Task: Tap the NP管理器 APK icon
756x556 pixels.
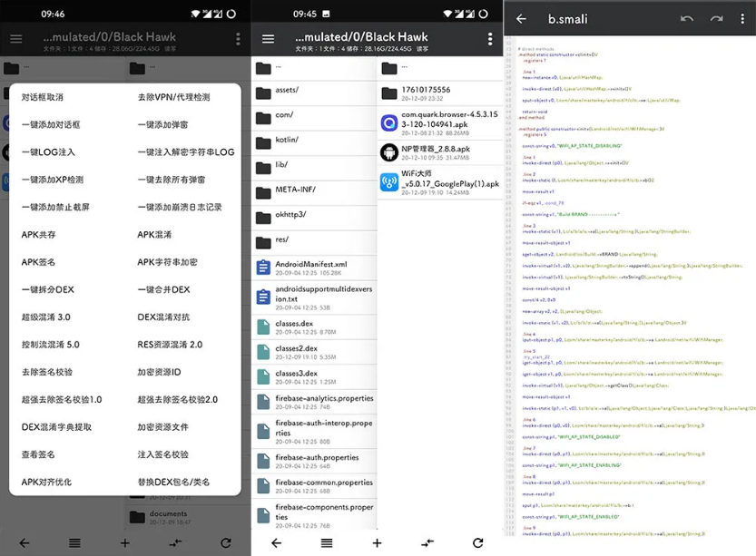Action: [389, 151]
